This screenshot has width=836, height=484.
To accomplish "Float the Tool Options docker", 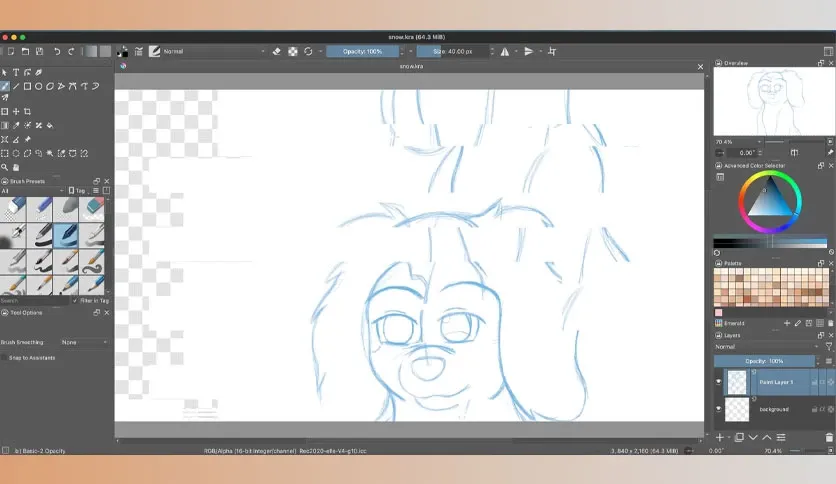I will coord(97,312).
